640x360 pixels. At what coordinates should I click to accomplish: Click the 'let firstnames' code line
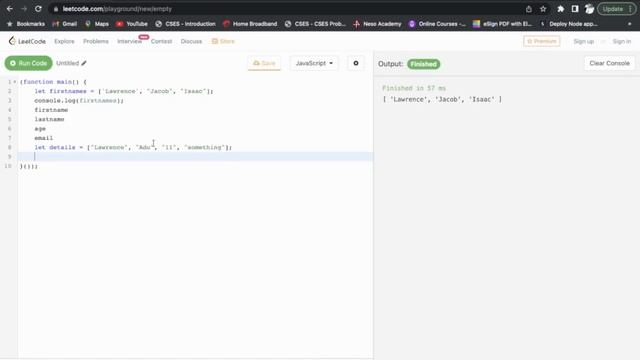pos(124,91)
